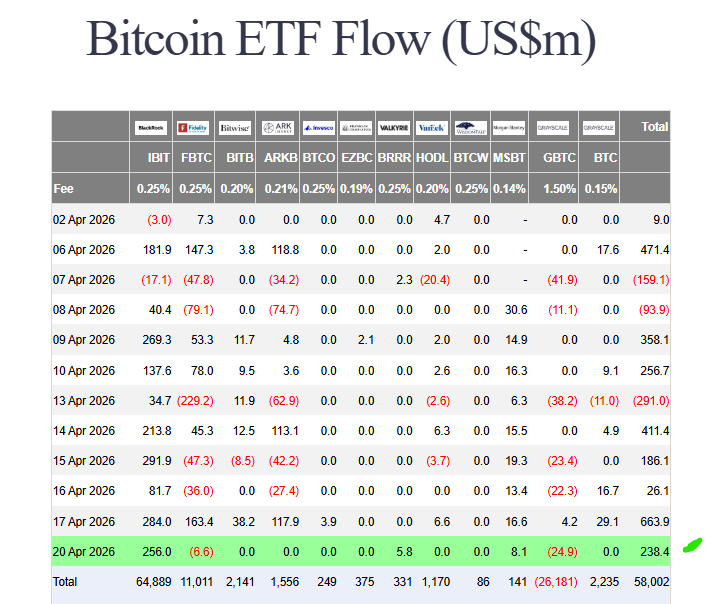Screen dimensions: 709x604
Task: Click the WisdomTree logo icon
Action: click(470, 128)
